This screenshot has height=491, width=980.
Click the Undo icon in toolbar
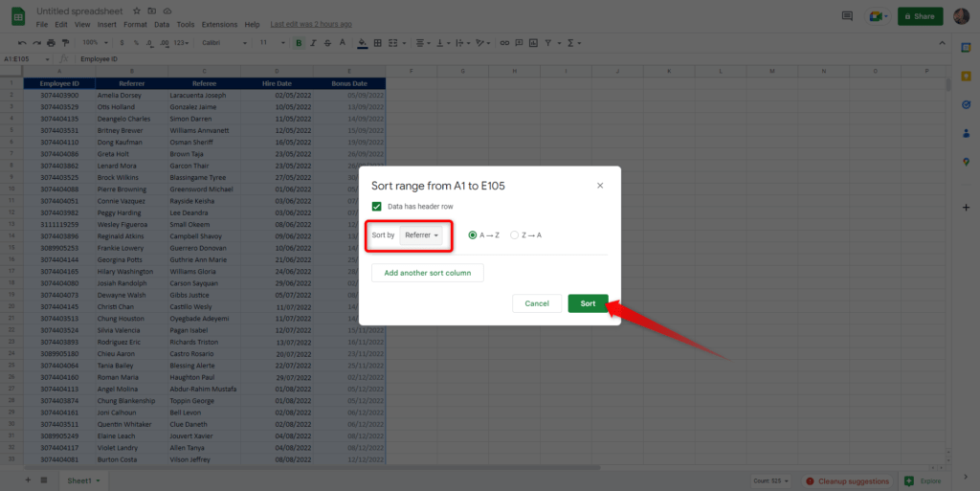(23, 43)
